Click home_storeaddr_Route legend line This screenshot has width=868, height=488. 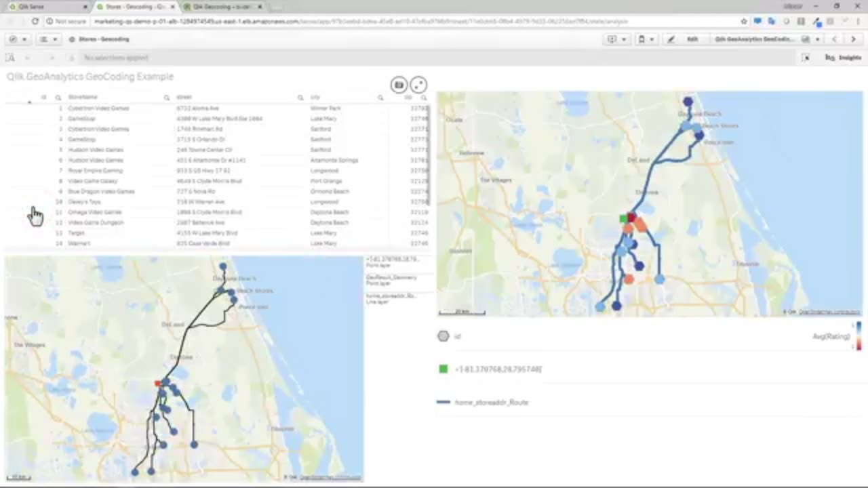[443, 402]
